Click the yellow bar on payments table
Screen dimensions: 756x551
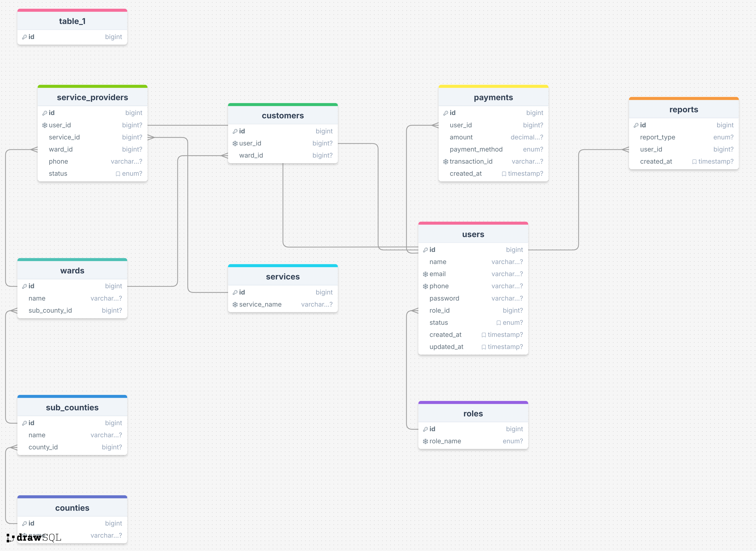[x=493, y=86]
